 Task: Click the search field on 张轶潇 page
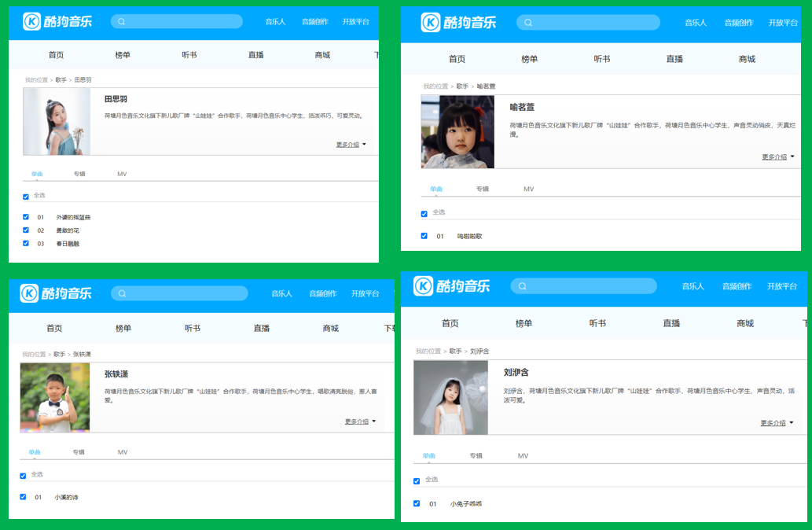click(179, 294)
